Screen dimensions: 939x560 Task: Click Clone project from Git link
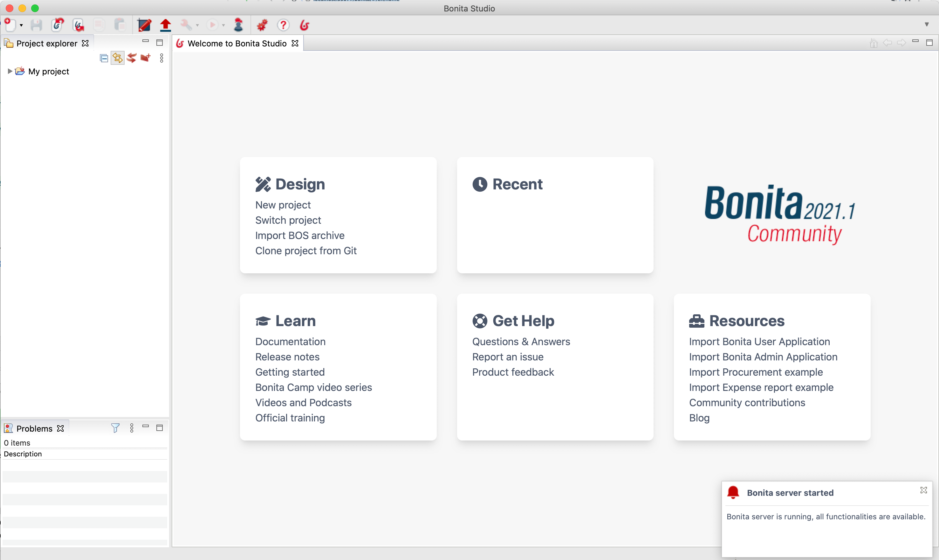[306, 250]
